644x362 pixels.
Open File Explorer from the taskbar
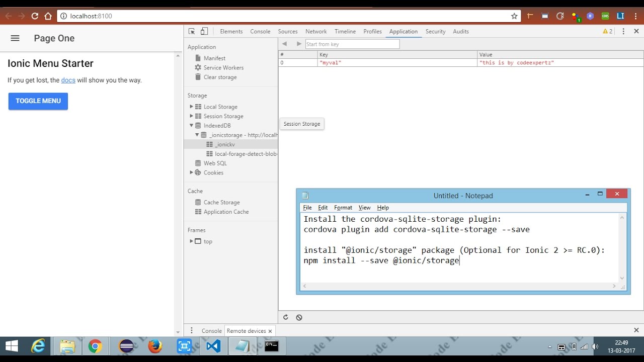(x=67, y=346)
